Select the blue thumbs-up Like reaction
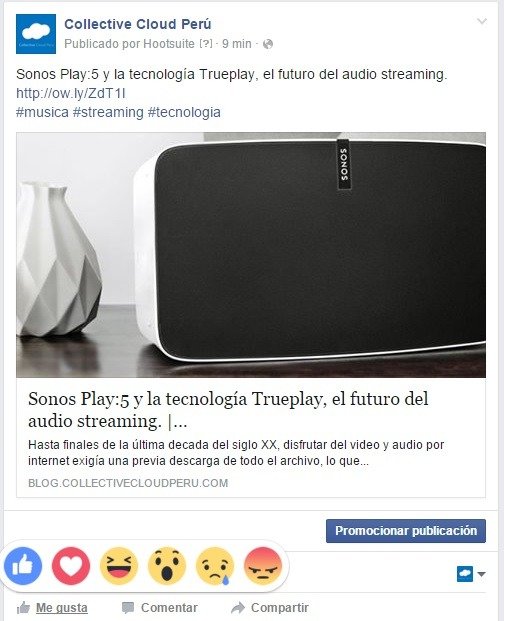 point(23,566)
